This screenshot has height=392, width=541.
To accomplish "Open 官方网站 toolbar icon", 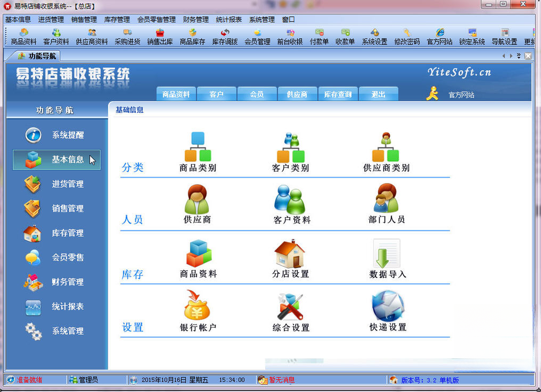I will [439, 37].
